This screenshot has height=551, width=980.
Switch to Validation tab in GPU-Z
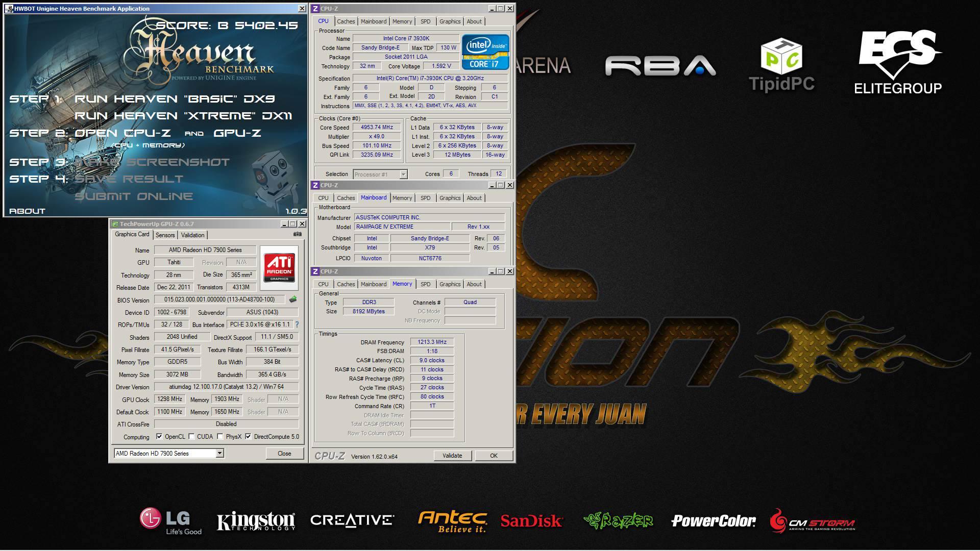pos(192,235)
